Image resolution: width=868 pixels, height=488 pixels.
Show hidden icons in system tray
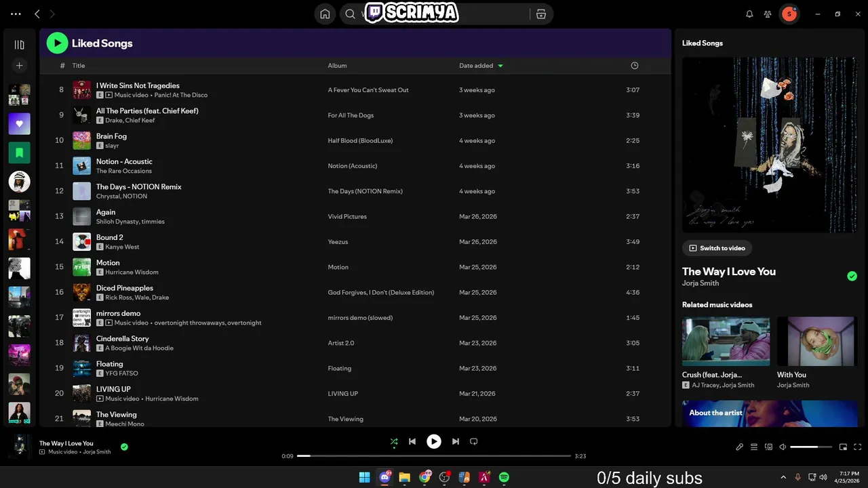coord(783,477)
